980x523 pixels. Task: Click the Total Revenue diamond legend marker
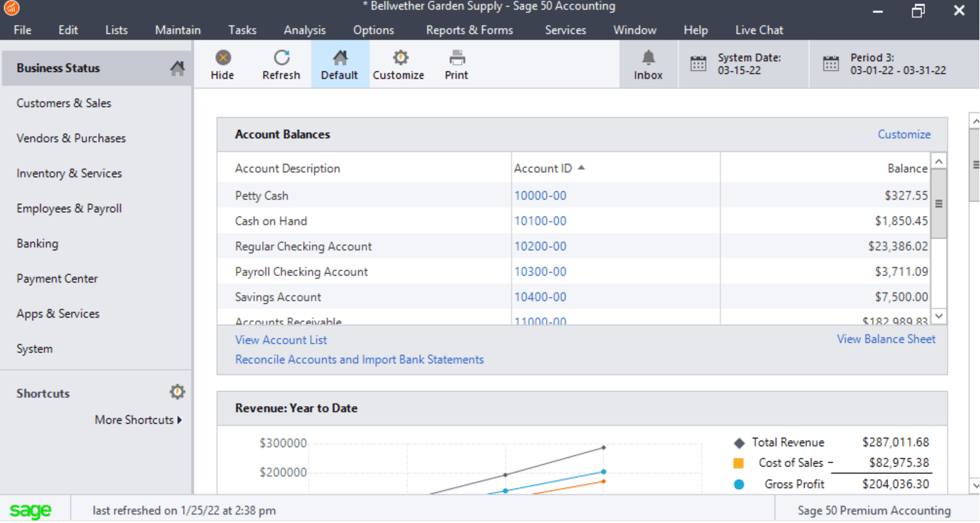[x=739, y=443]
